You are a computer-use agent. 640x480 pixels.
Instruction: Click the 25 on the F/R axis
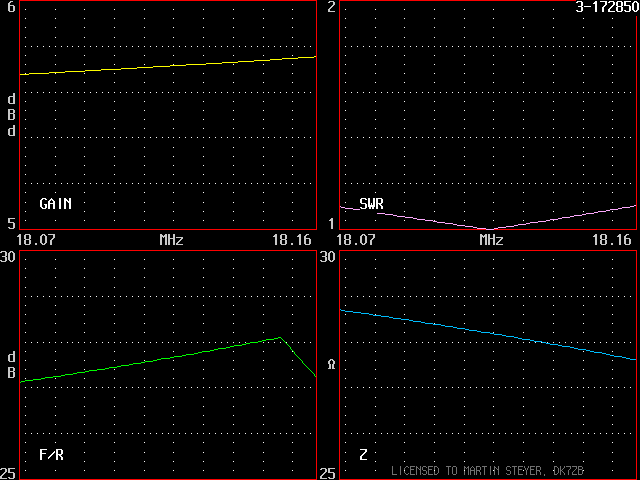click(8, 473)
